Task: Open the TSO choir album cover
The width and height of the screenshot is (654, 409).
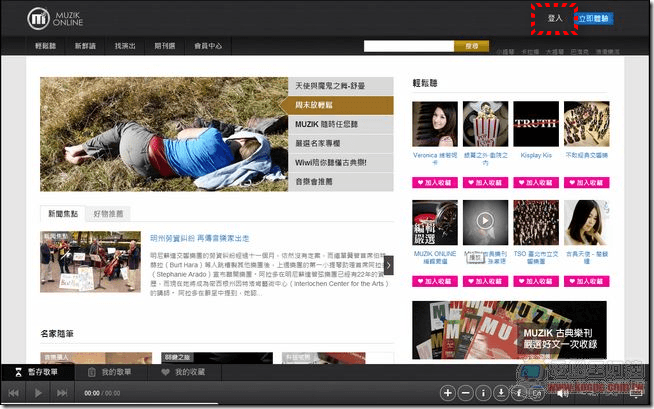Action: 536,223
